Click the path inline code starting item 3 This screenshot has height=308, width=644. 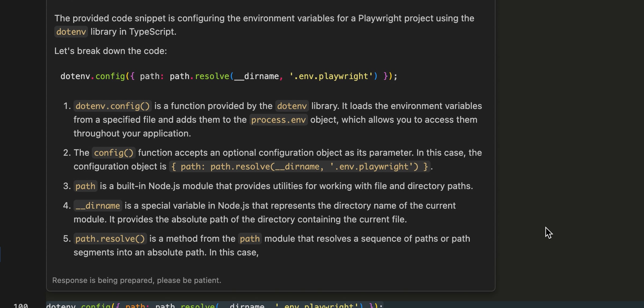click(85, 186)
